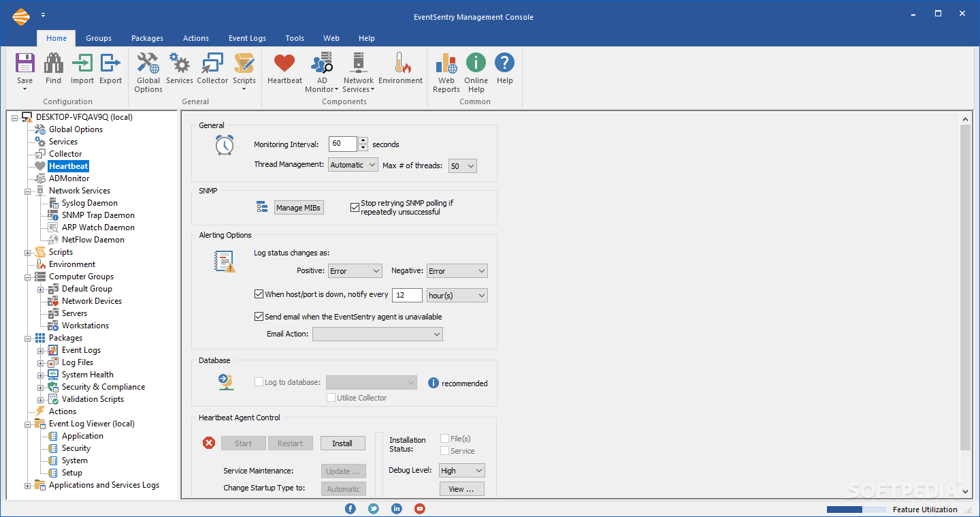Open the Positive status dropdown
The width and height of the screenshot is (980, 517).
(x=355, y=271)
